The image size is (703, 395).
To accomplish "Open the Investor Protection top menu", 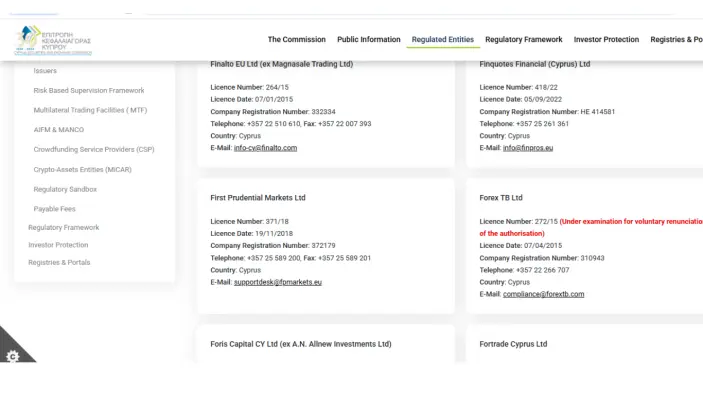I will 606,39.
